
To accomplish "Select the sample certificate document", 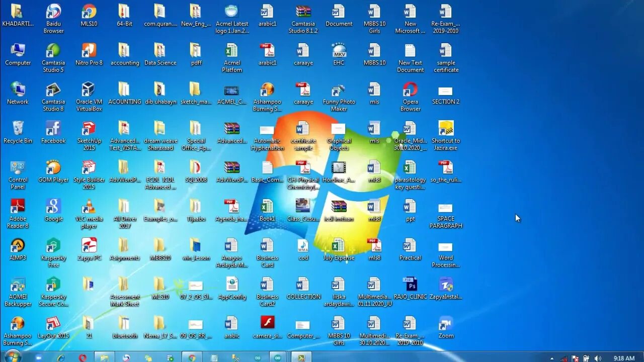I will coord(446,58).
